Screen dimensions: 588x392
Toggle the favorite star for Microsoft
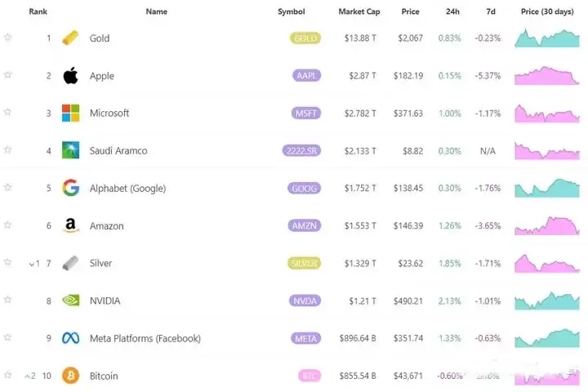pyautogui.click(x=8, y=112)
